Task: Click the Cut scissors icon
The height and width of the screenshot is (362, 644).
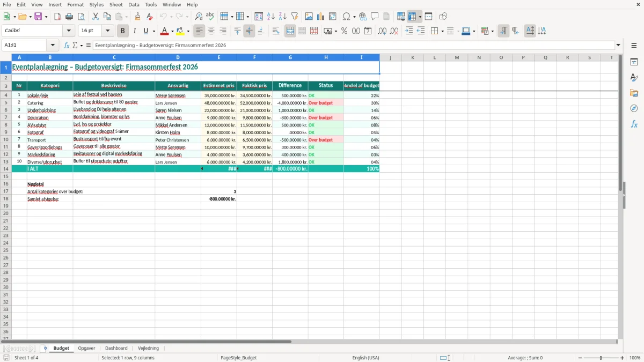Action: (x=96, y=17)
